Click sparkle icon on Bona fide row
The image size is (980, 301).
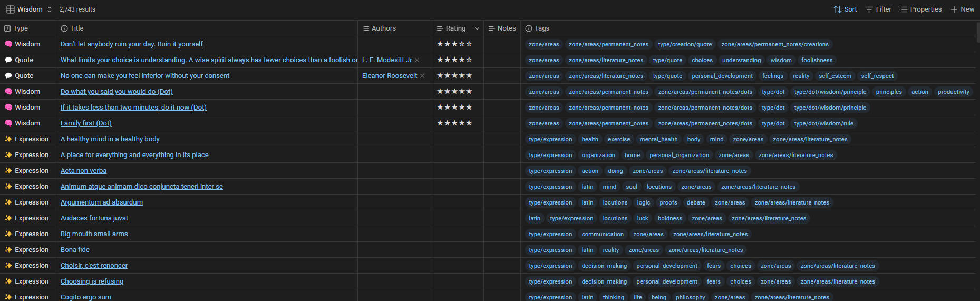(x=8, y=250)
